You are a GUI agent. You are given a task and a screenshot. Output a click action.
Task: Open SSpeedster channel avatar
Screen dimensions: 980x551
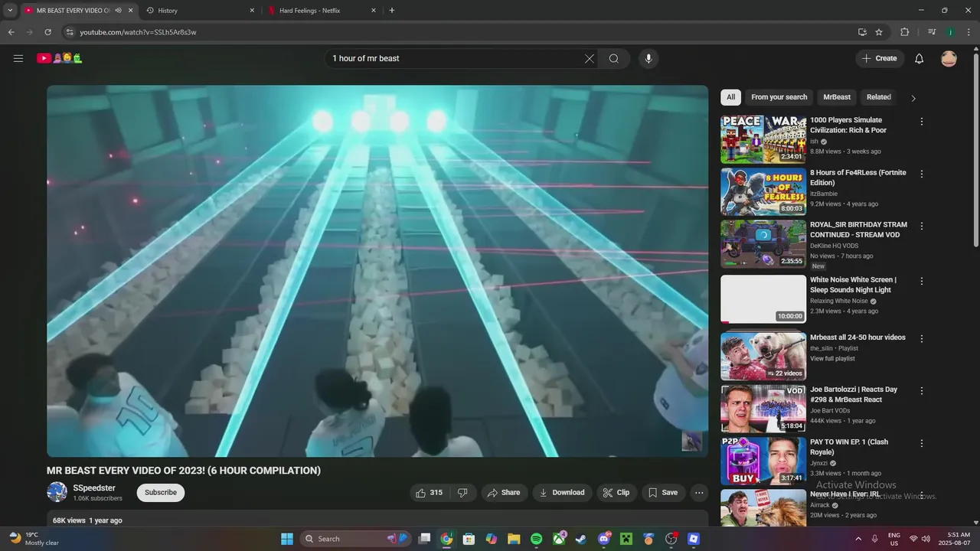[x=57, y=492]
